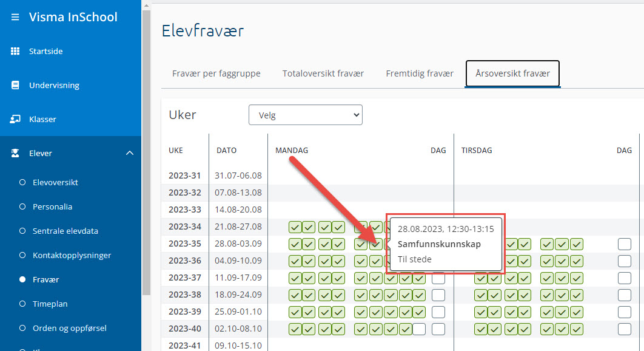Click the scrollbar up arrow
The width and height of the screenshot is (644, 351).
[146, 5]
